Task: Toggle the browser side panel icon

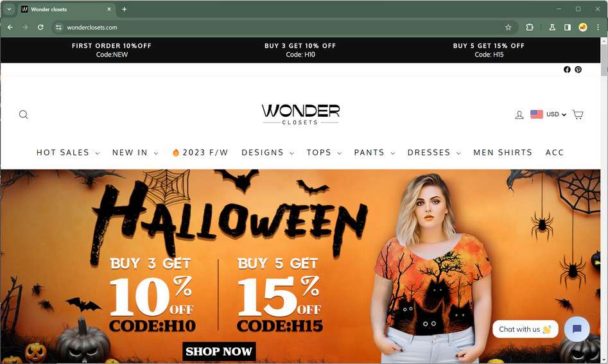Action: point(568,27)
